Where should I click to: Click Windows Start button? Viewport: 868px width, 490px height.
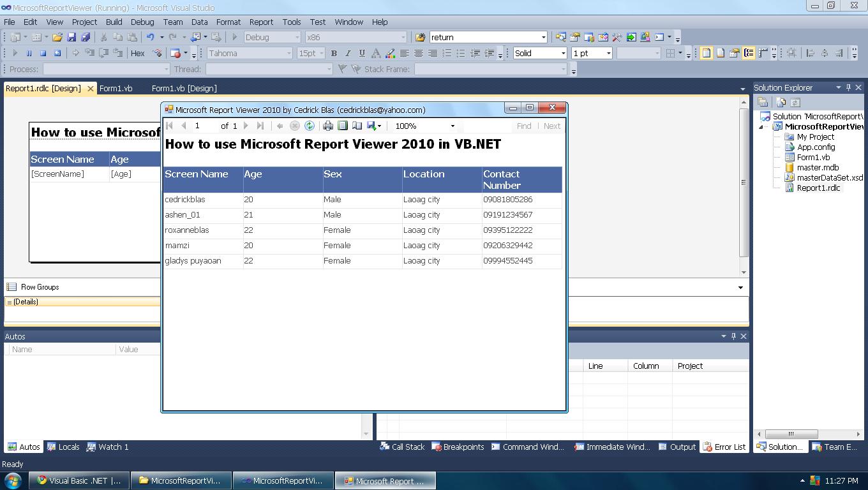(13, 480)
